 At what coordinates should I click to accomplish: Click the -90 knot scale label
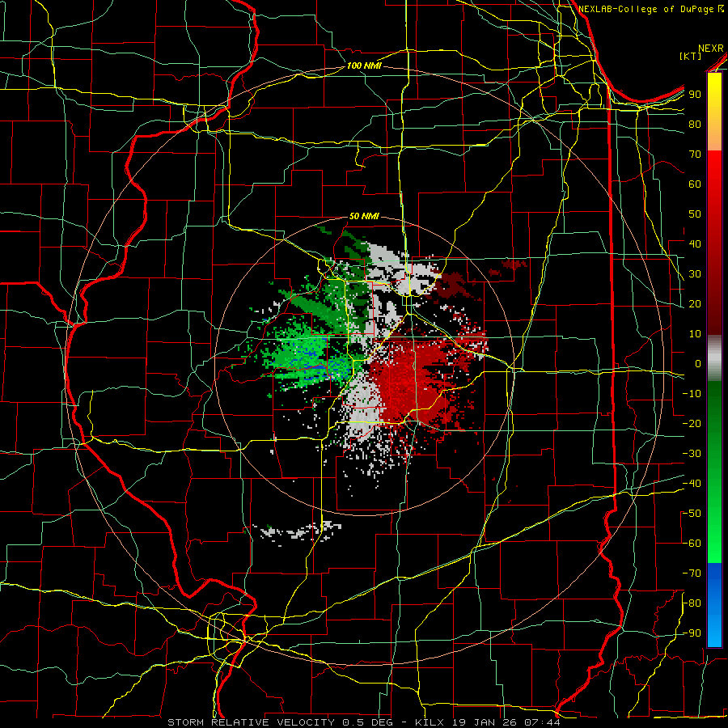coord(692,633)
